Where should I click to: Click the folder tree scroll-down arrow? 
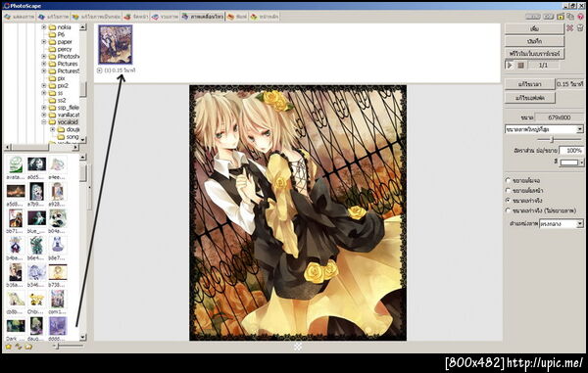tap(83, 139)
